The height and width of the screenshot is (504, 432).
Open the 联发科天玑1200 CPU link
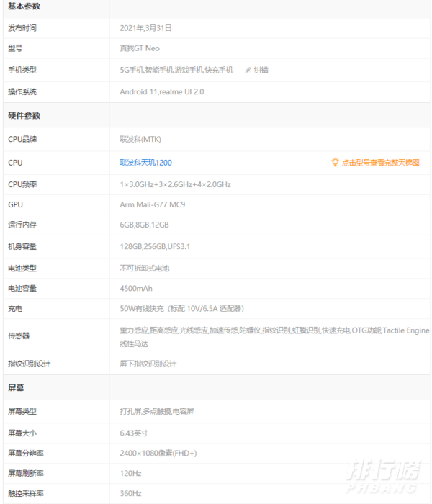point(146,163)
